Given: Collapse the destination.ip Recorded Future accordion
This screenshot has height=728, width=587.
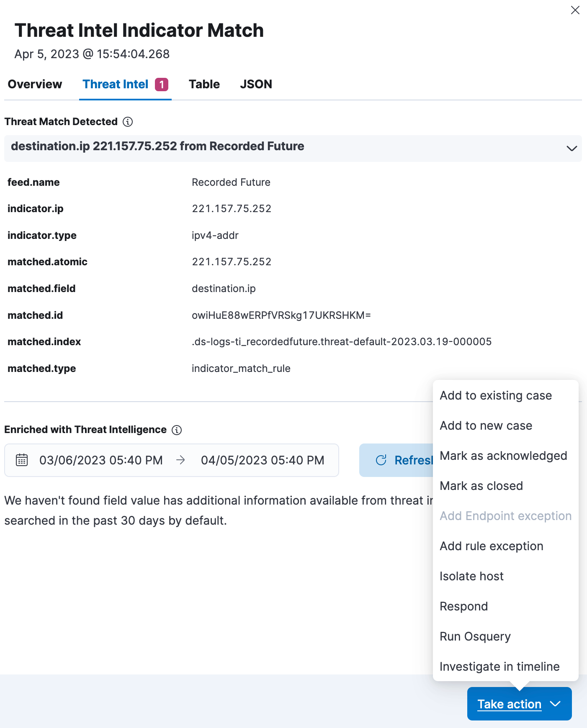Looking at the screenshot, I should pos(293,148).
